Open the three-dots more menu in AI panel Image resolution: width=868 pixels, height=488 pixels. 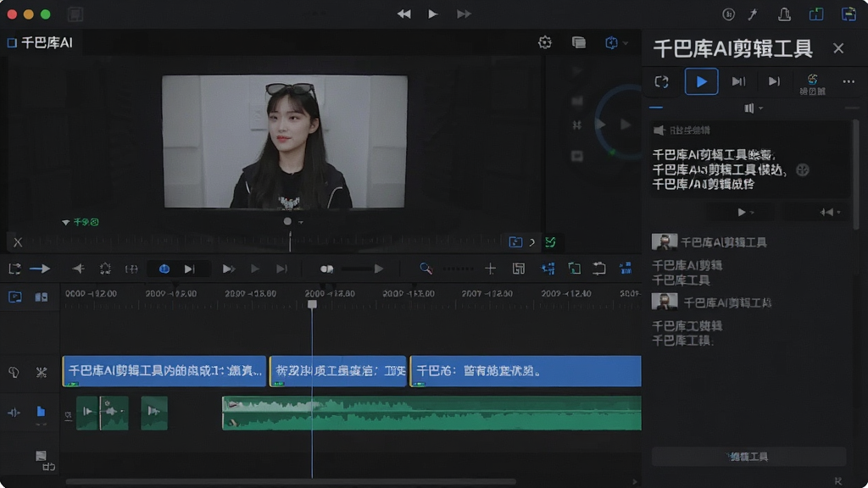pyautogui.click(x=849, y=82)
